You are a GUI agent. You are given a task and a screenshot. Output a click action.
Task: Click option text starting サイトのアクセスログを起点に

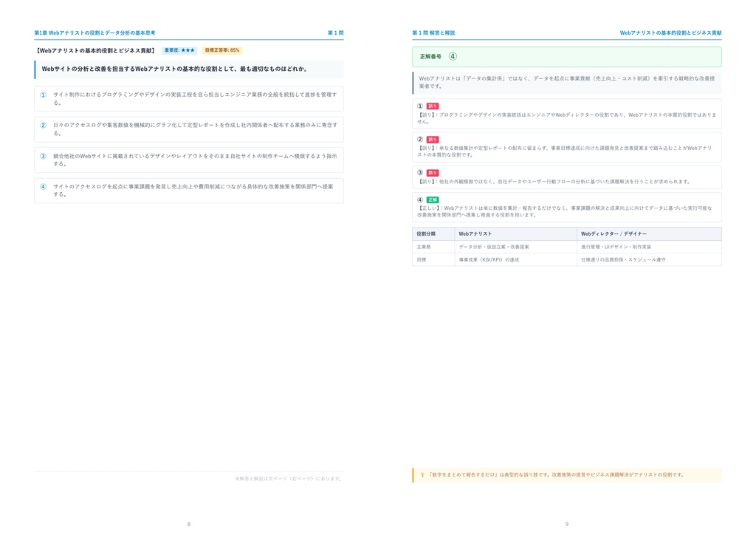(x=193, y=190)
